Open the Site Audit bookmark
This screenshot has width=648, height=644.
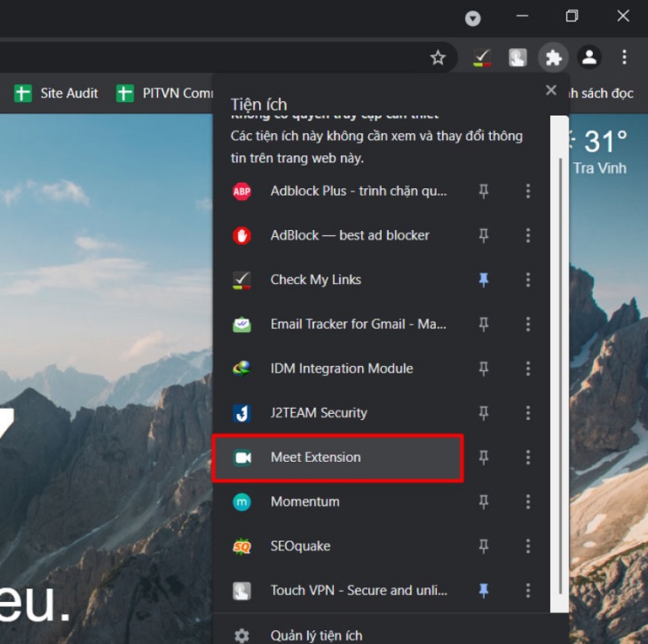point(56,94)
